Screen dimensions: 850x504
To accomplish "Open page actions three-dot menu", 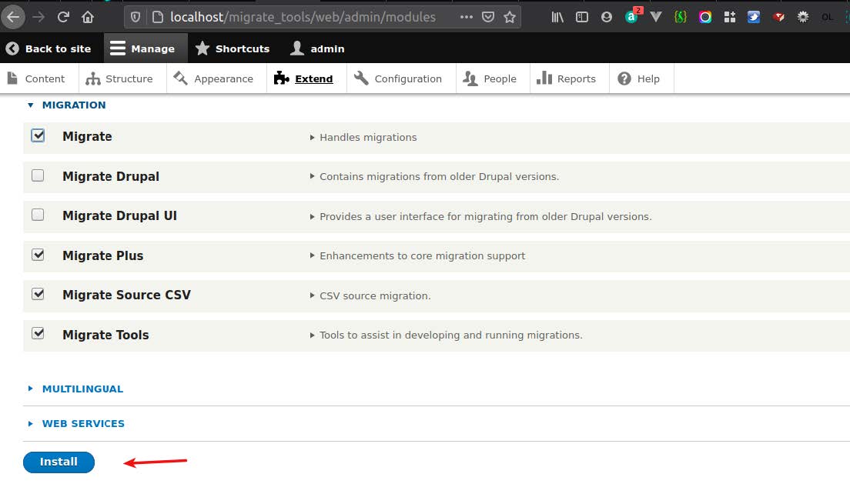I will tap(467, 18).
